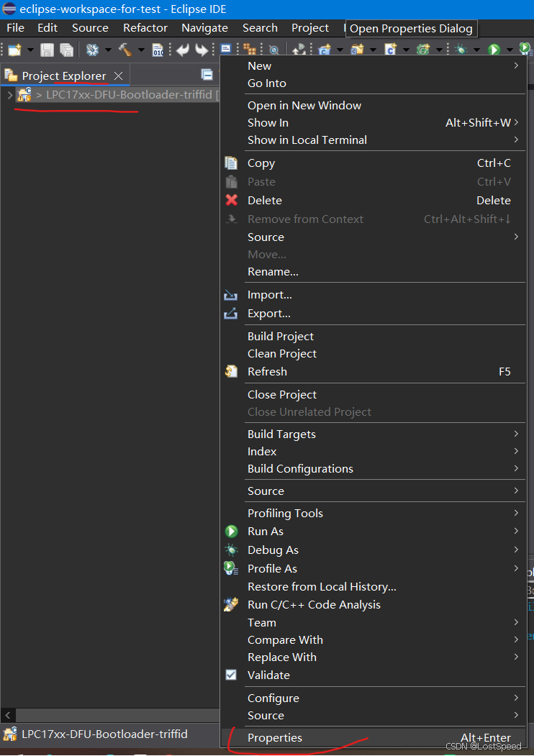The height and width of the screenshot is (756, 534).
Task: Expand the Show In submenu
Action: [373, 122]
